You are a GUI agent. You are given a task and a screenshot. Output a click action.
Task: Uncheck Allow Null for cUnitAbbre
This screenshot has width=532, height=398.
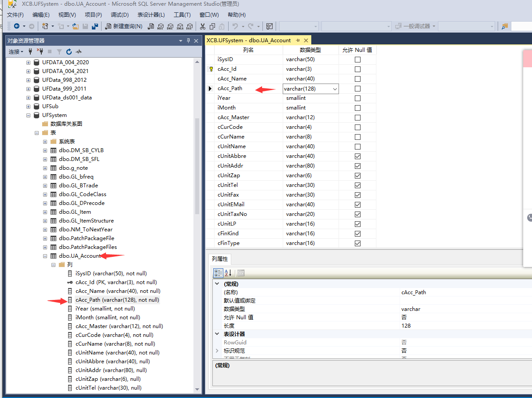tap(357, 156)
